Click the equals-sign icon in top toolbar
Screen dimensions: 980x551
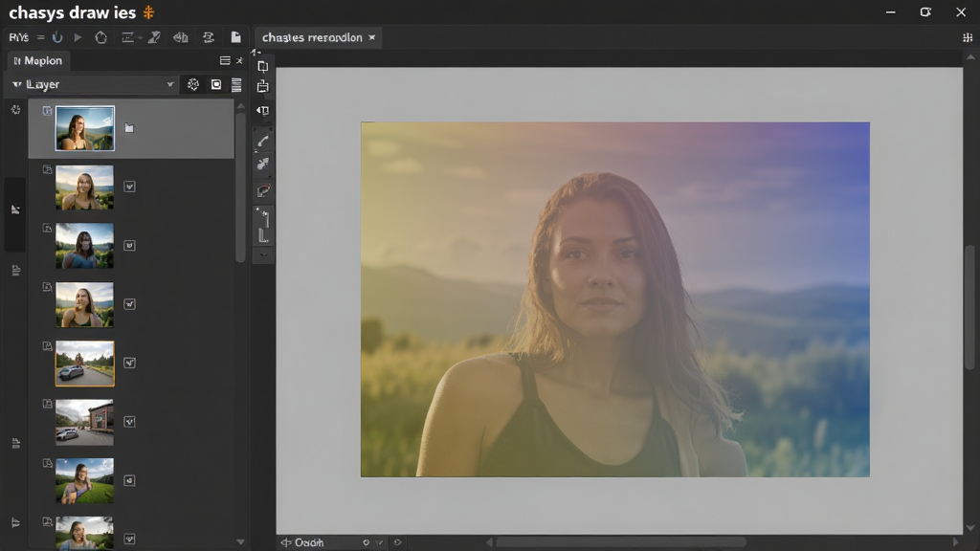[40, 37]
